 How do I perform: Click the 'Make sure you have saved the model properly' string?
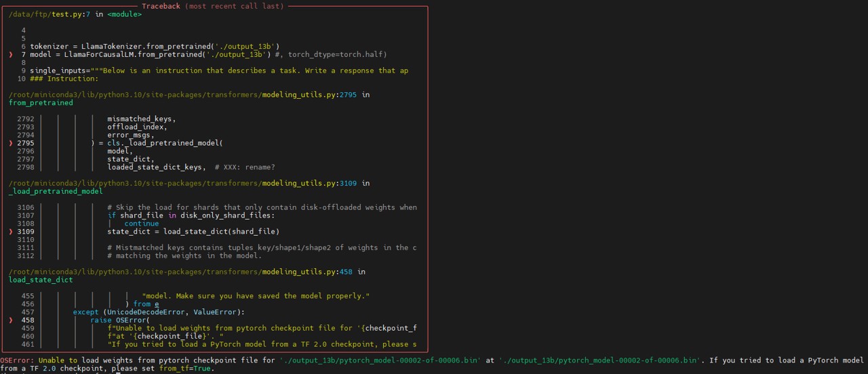[x=256, y=296]
